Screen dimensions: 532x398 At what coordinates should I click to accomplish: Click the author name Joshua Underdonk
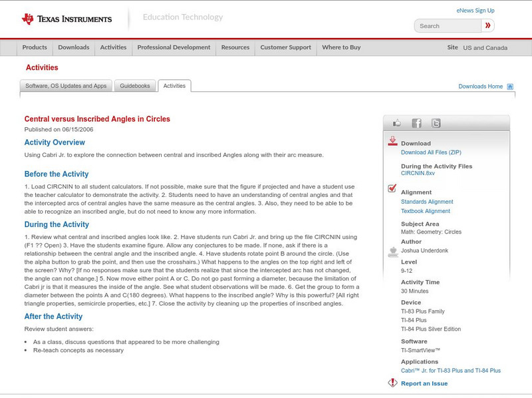424,251
